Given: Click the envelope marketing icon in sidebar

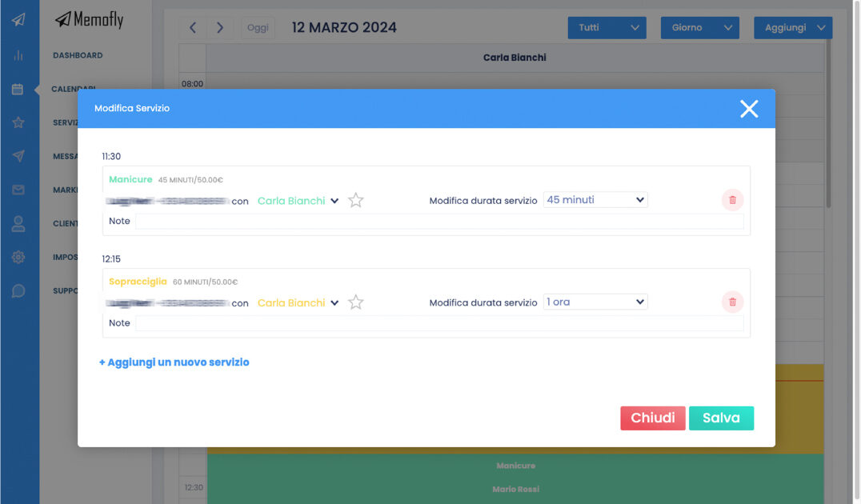Looking at the screenshot, I should pyautogui.click(x=18, y=190).
